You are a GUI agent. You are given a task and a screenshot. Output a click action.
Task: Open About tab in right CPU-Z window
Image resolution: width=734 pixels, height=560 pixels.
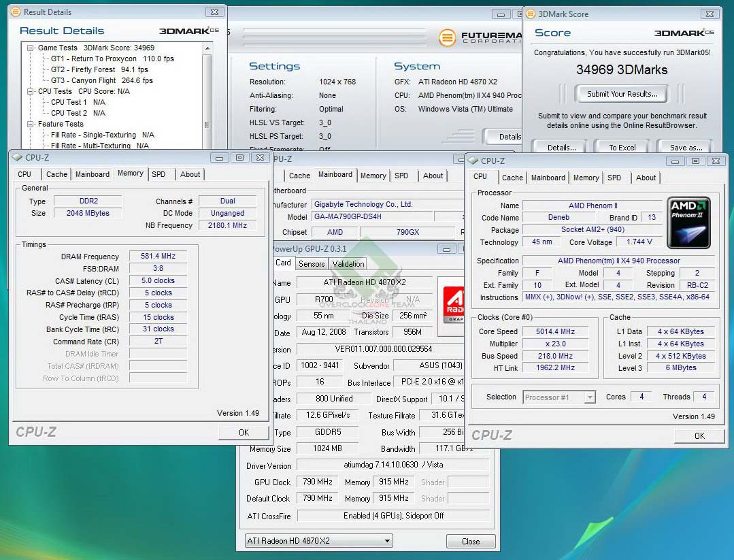click(x=646, y=178)
